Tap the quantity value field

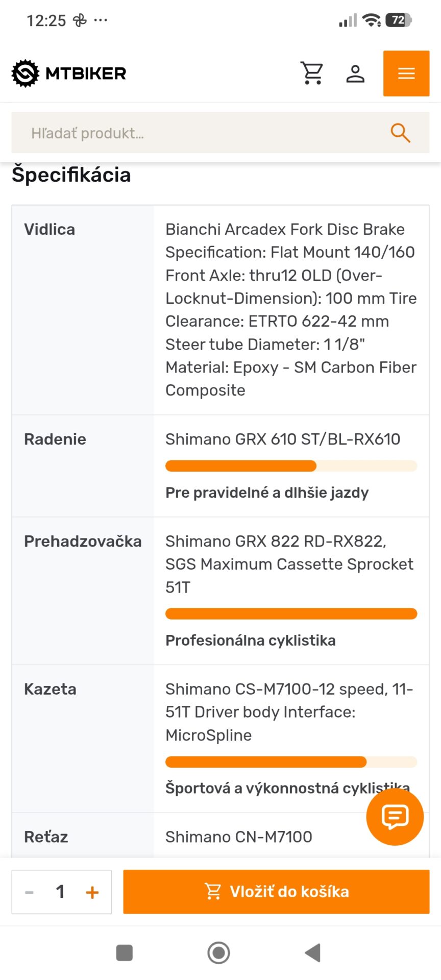pyautogui.click(x=60, y=892)
